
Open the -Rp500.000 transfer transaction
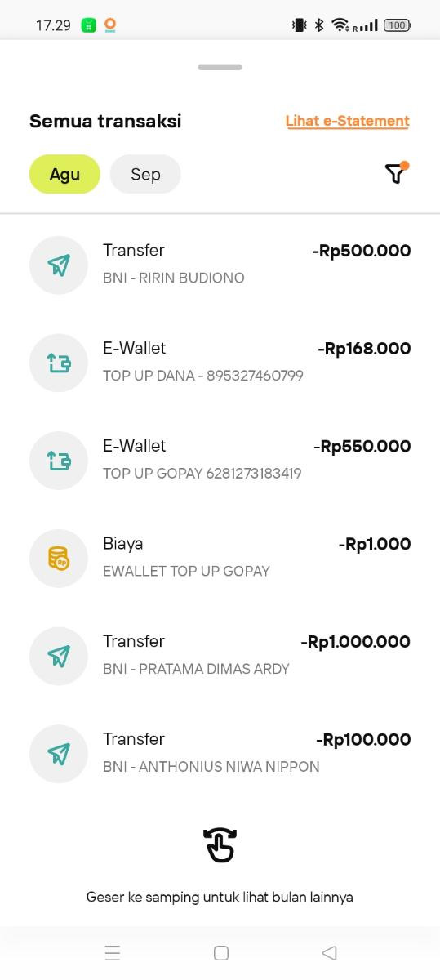(x=220, y=264)
